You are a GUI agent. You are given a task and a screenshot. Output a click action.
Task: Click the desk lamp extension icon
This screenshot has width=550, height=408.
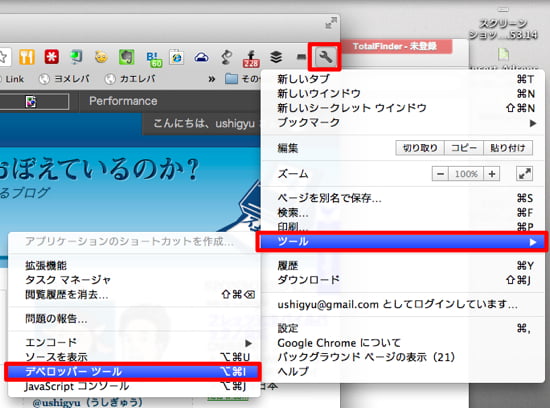tap(227, 57)
